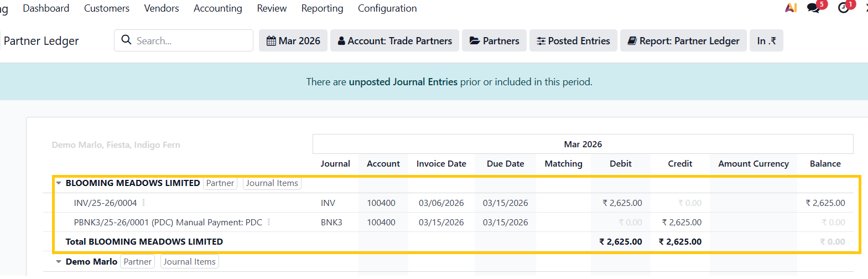Image resolution: width=868 pixels, height=279 pixels.
Task: Open the Mar 2026 date filter
Action: 293,41
